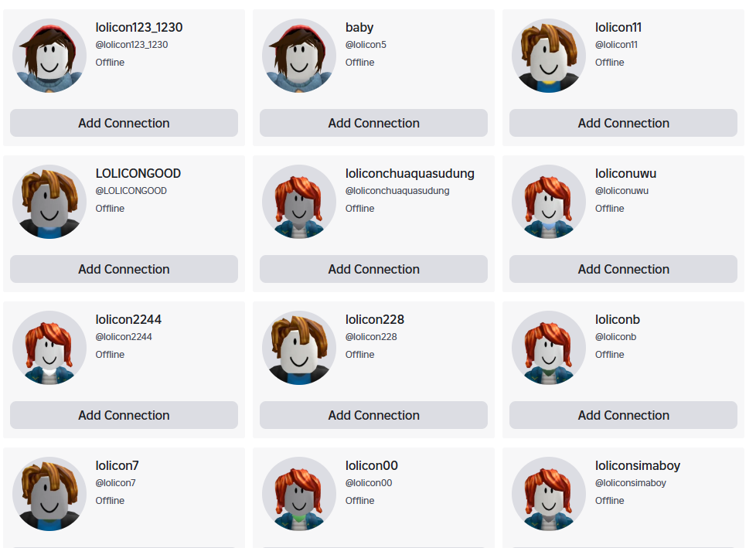Open the loliconb avatar thumbnail
Screen dimensions: 756x548
(549, 348)
